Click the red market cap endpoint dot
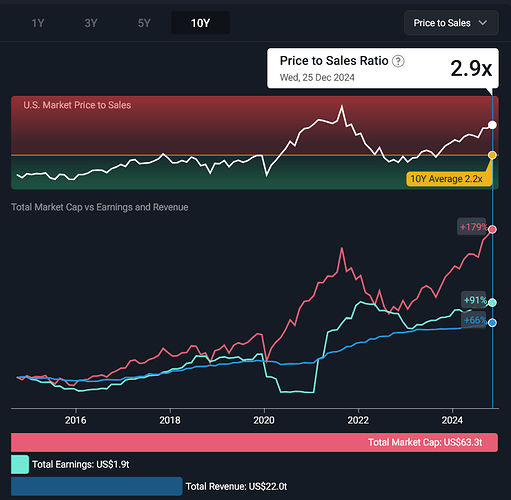The height and width of the screenshot is (500, 511). click(x=492, y=229)
